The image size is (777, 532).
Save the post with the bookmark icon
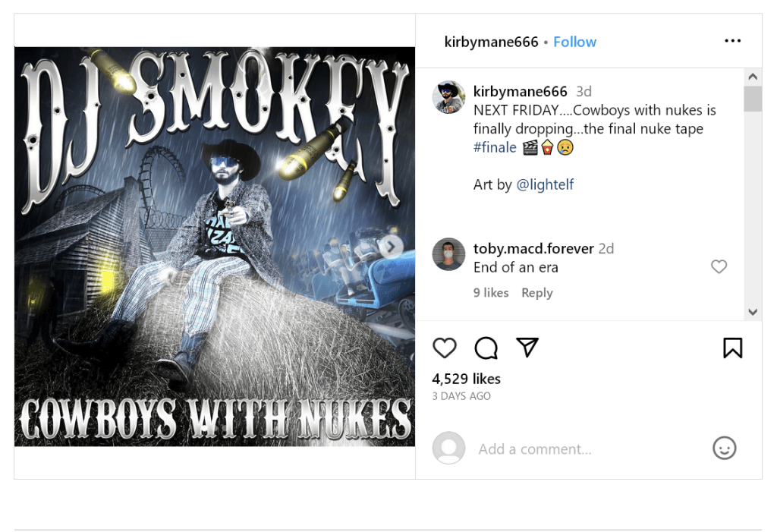pos(732,348)
